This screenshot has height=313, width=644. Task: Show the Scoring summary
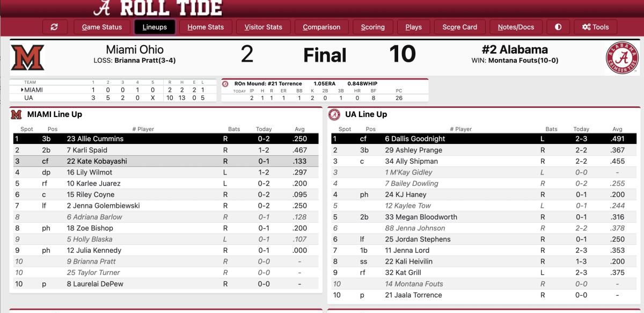(373, 27)
